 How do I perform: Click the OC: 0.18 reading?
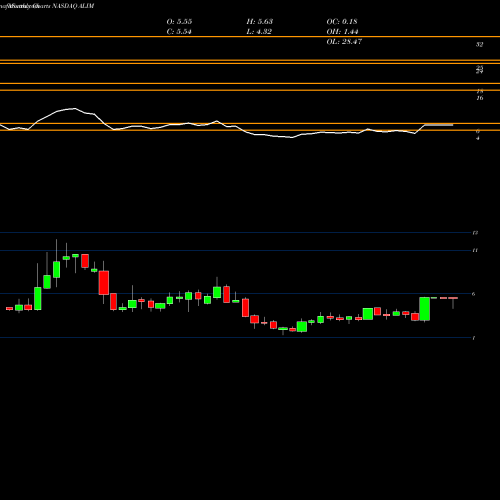(342, 22)
